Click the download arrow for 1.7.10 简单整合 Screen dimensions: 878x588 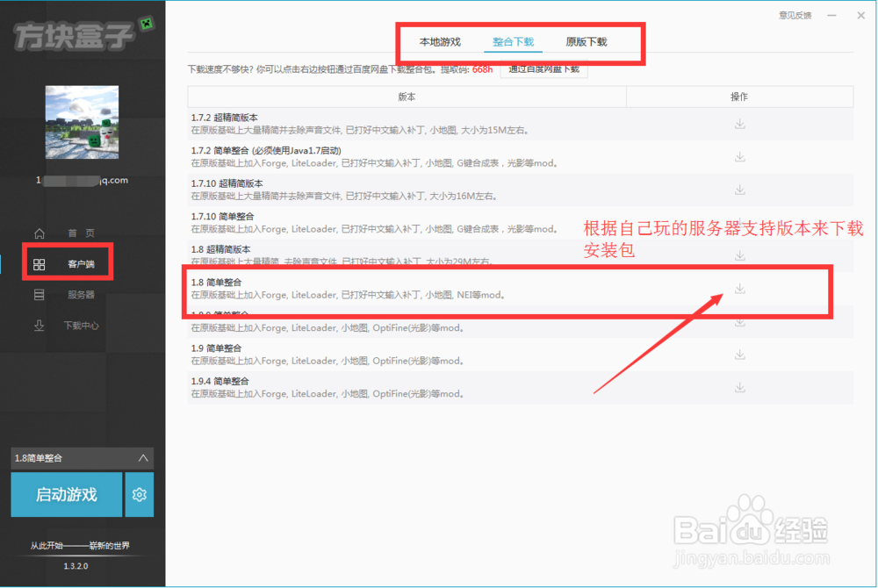click(x=739, y=222)
